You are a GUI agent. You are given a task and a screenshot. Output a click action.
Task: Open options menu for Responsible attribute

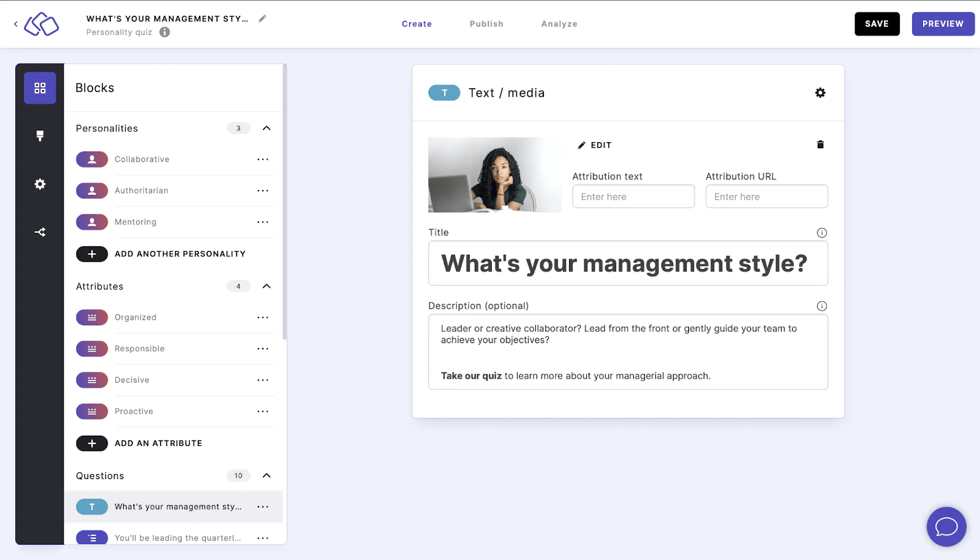point(263,349)
